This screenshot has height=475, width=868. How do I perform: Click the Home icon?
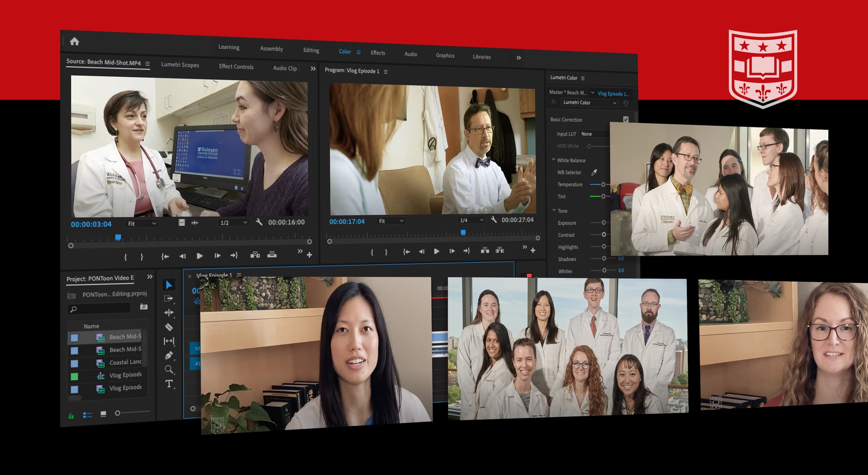pyautogui.click(x=75, y=41)
